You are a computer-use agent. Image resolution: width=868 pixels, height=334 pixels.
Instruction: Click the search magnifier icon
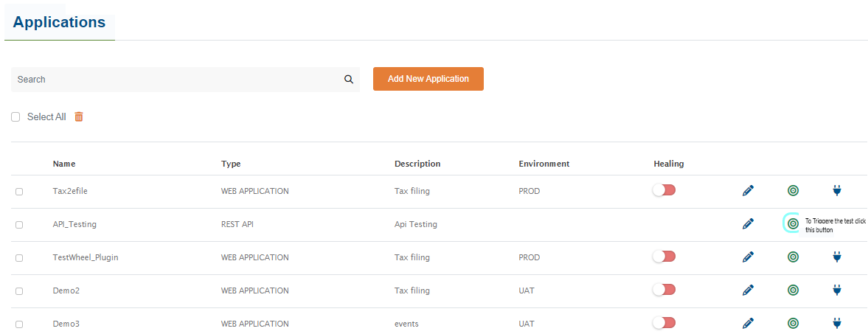(x=349, y=80)
